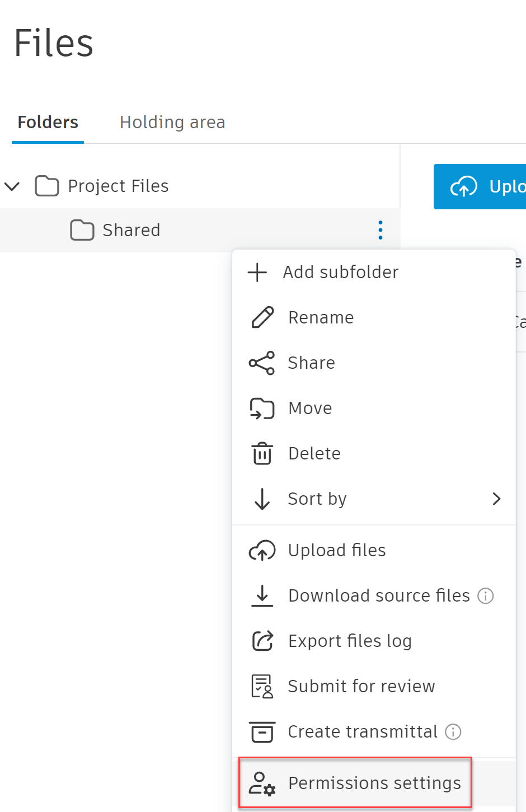This screenshot has width=526, height=812.
Task: Click the plus icon for Add subfolder
Action: [x=257, y=273]
